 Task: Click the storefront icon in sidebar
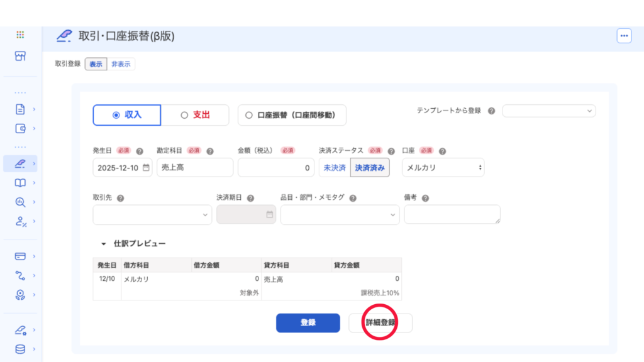coord(20,56)
